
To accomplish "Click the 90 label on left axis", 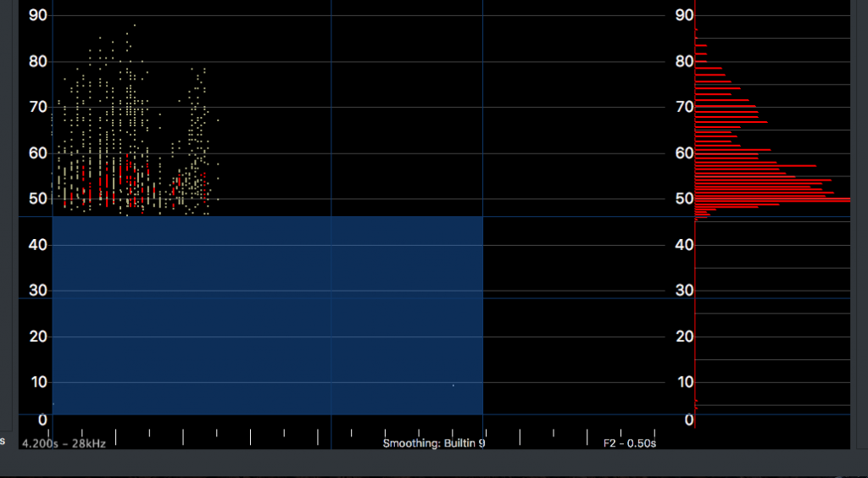I will tap(37, 15).
